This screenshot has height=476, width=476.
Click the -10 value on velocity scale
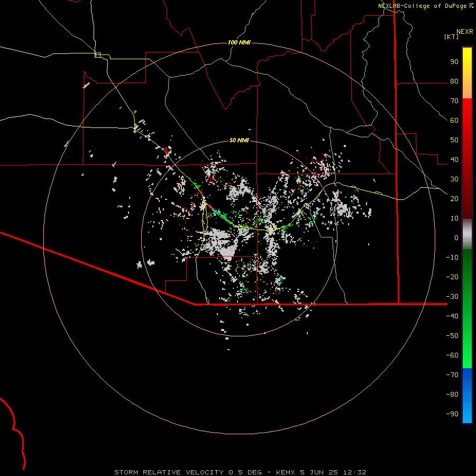tap(452, 258)
